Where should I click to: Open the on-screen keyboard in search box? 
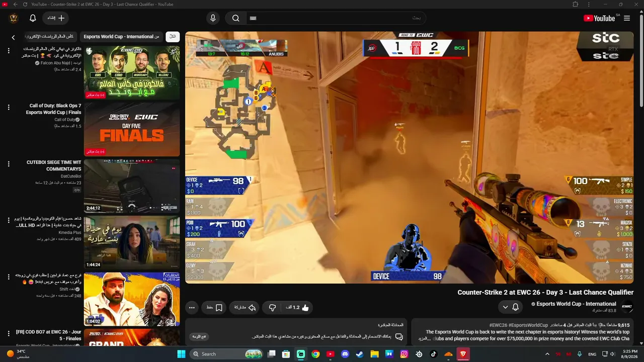[x=253, y=18]
